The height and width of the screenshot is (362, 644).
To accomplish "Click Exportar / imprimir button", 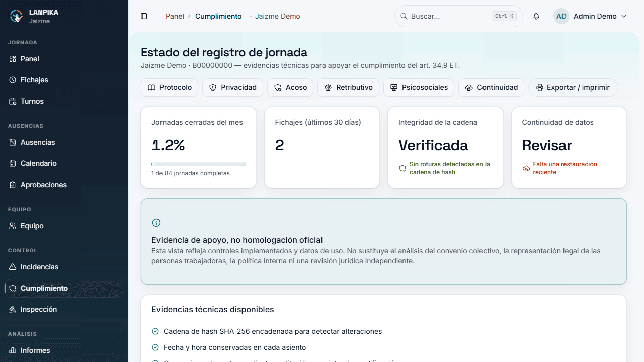I will [x=573, y=87].
